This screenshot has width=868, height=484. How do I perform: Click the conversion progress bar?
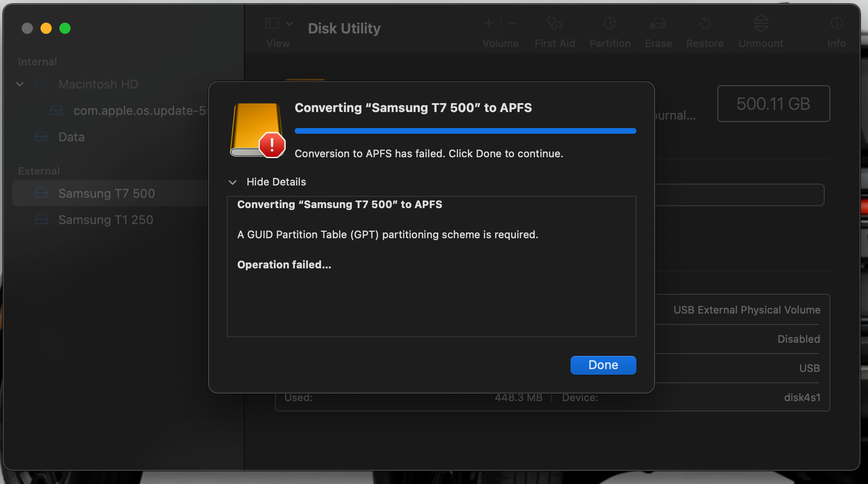tap(465, 131)
